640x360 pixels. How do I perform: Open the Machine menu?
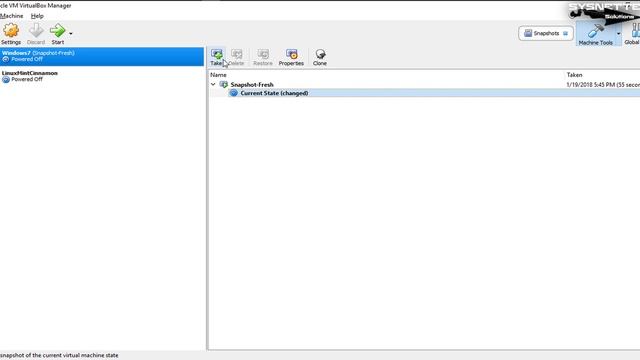11,16
